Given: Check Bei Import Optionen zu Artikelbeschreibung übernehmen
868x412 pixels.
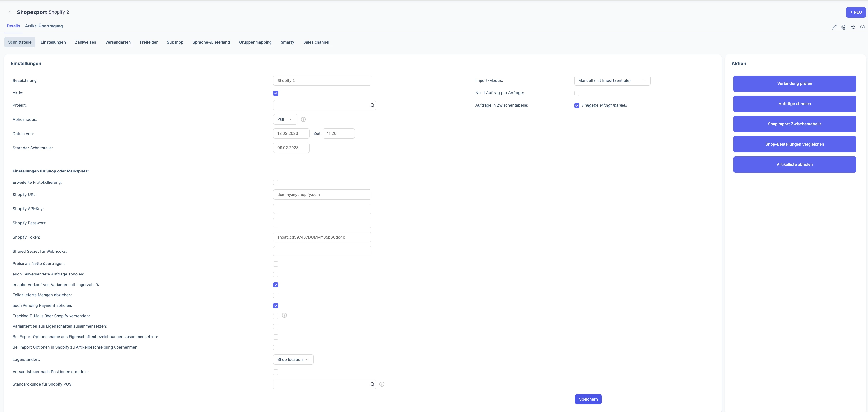Looking at the screenshot, I should (276, 348).
